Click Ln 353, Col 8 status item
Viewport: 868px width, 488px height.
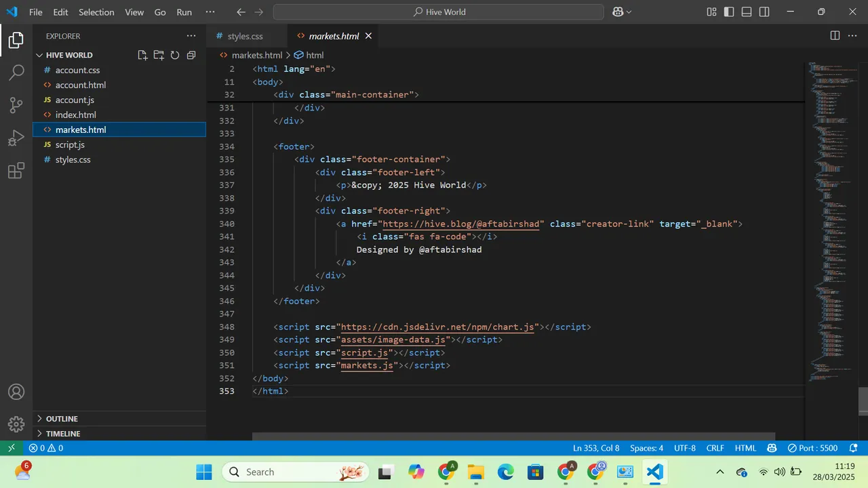596,448
